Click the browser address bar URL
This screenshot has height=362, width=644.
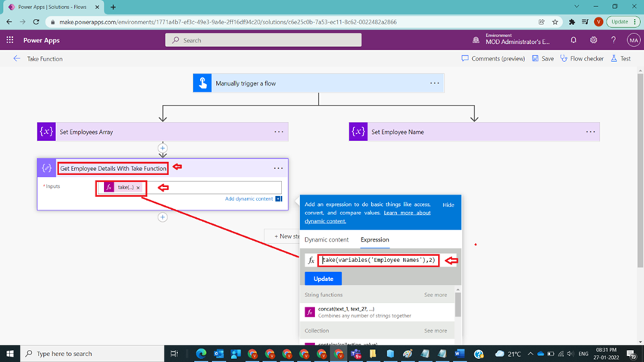click(228, 22)
